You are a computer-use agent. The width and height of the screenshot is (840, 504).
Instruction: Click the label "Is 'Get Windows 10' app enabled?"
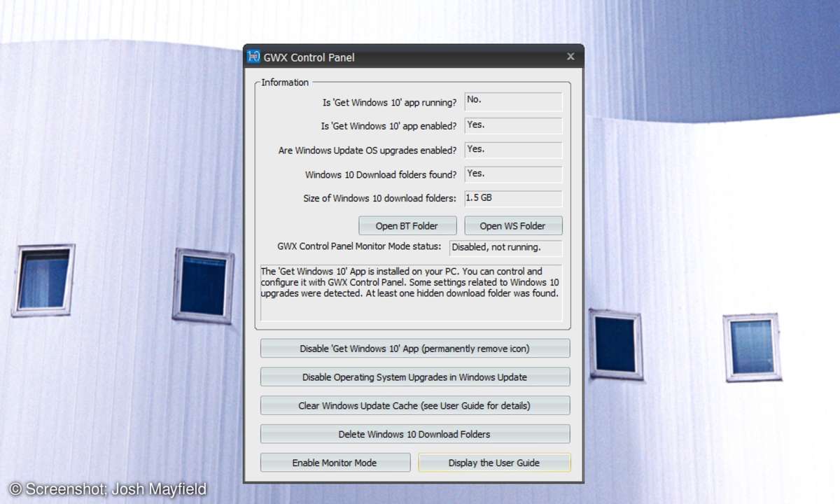click(388, 127)
